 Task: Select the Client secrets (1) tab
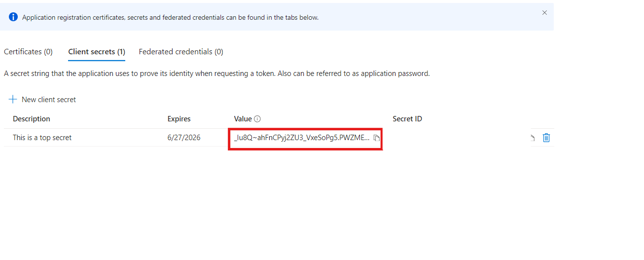point(97,52)
